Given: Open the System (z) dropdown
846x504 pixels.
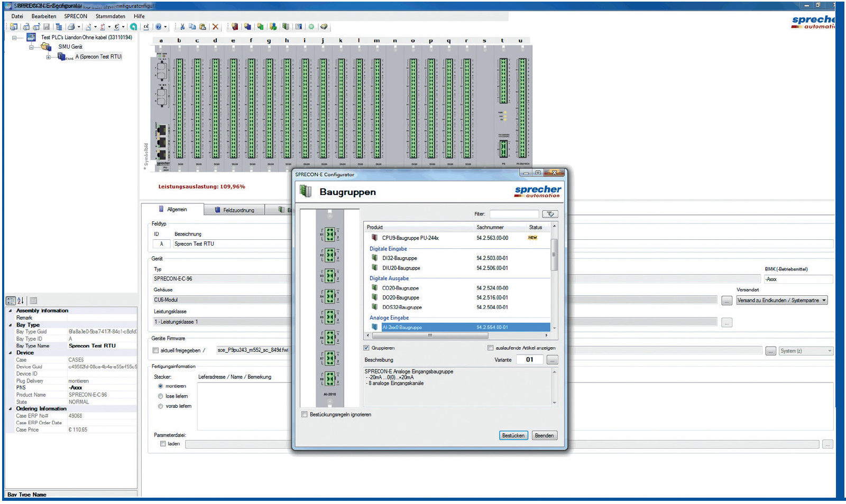Looking at the screenshot, I should (806, 351).
